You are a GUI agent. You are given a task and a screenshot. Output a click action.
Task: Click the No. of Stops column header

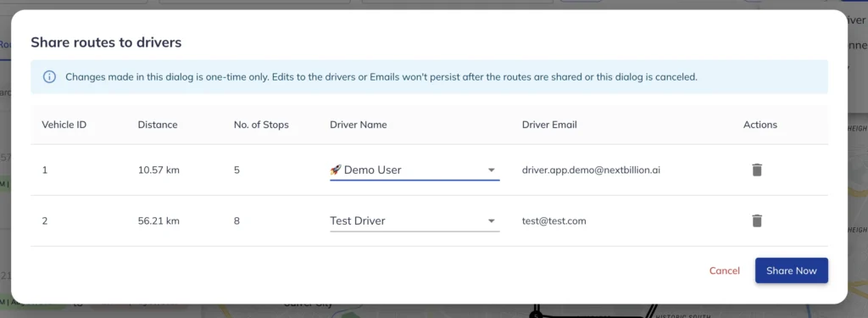[x=261, y=125]
